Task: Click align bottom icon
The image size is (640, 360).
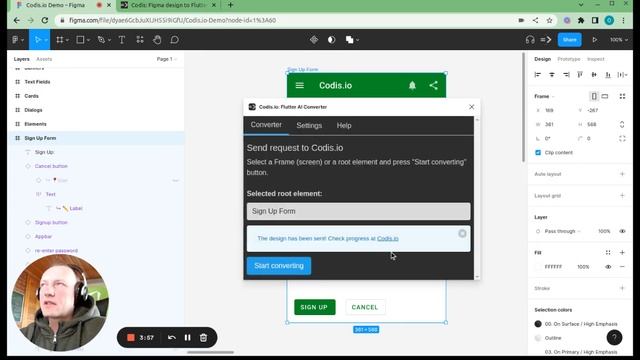Action: tap(608, 75)
